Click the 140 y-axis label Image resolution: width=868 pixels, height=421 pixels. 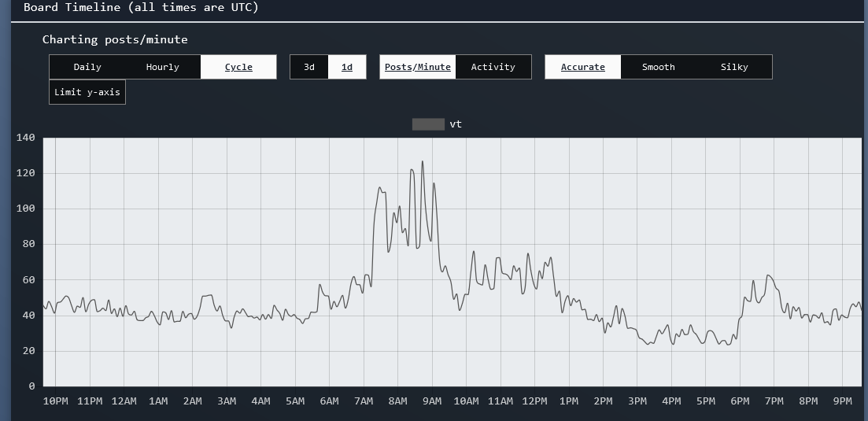tap(25, 137)
